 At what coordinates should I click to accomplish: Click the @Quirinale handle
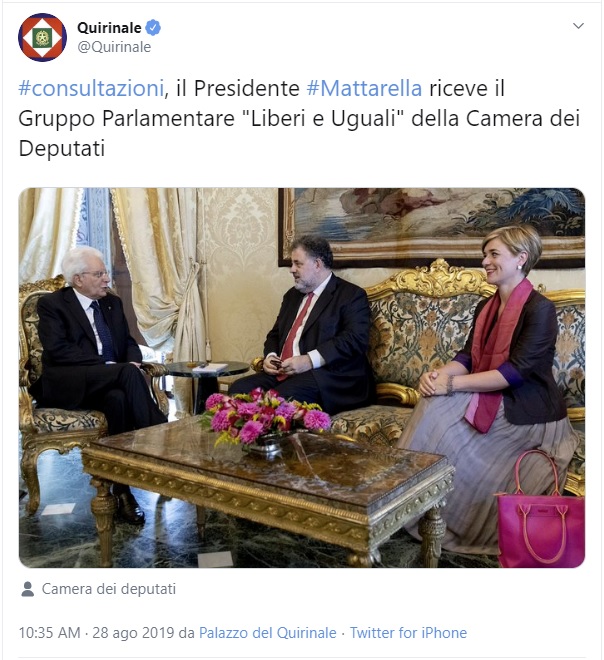(114, 47)
